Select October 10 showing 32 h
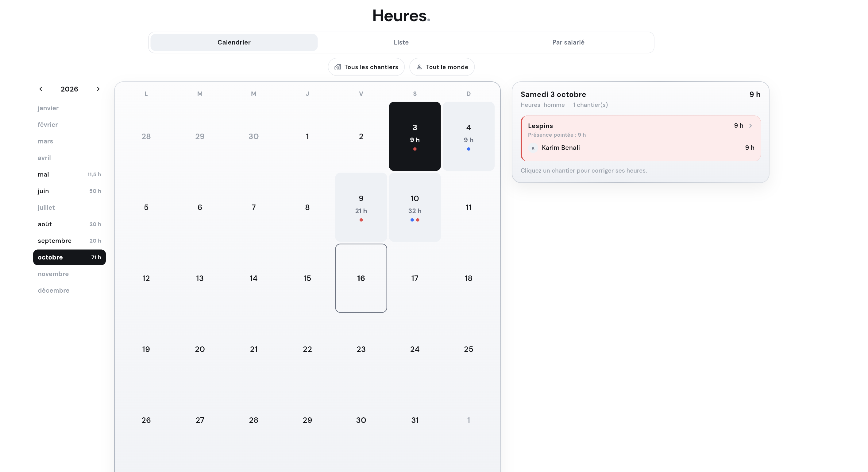868x472 pixels. coord(415,207)
